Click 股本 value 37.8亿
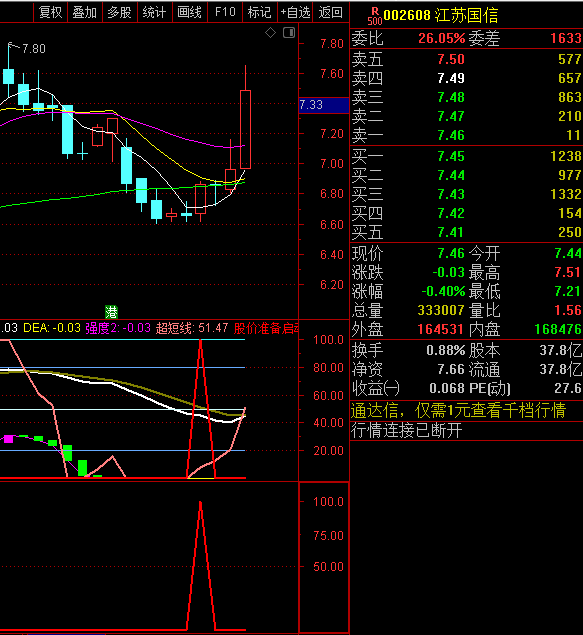Screen dimensions: 583x635 pos(561,350)
